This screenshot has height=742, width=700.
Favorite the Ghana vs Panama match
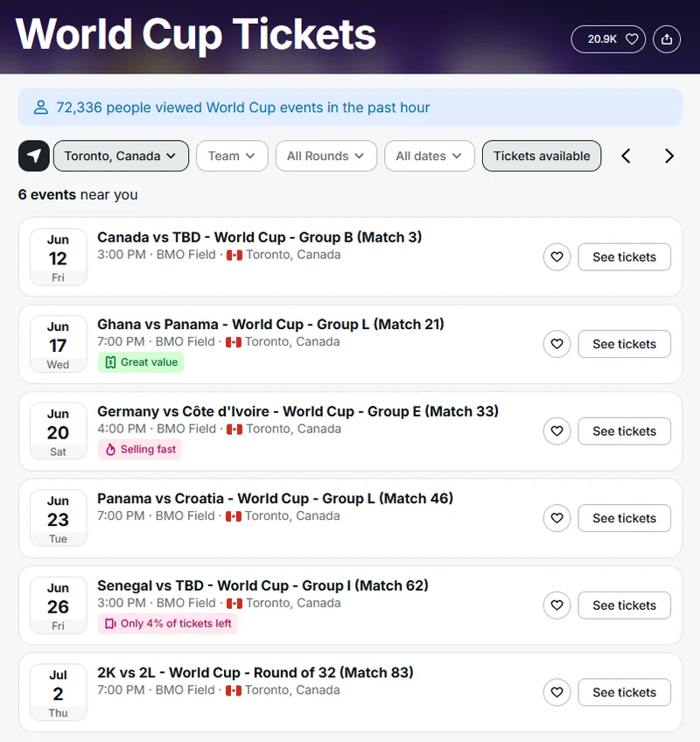556,344
